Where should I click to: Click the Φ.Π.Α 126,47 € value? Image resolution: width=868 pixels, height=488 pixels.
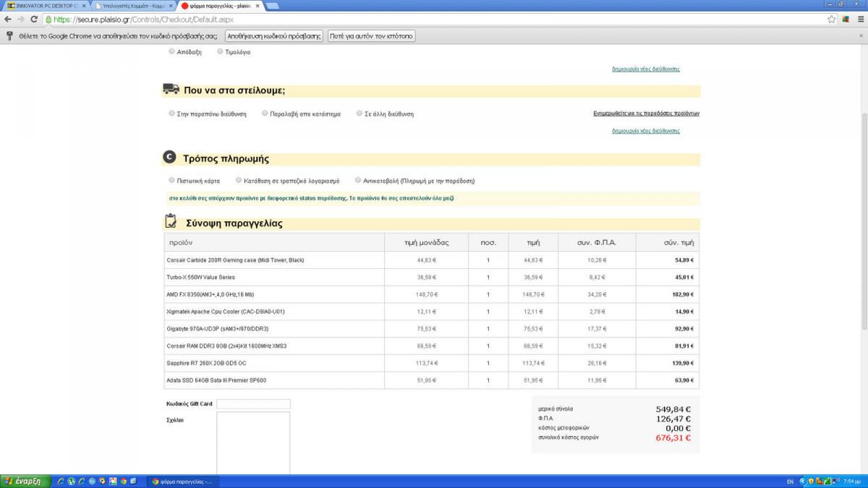tap(673, 419)
